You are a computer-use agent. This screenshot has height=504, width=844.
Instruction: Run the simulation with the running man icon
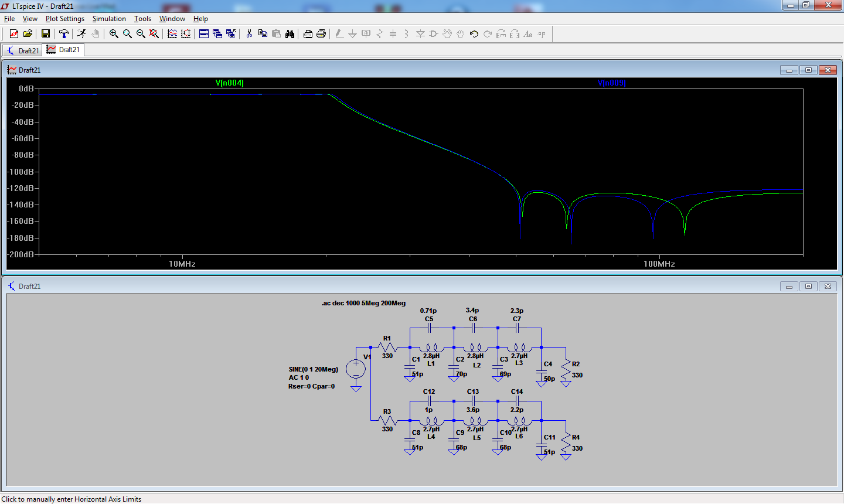[x=81, y=34]
